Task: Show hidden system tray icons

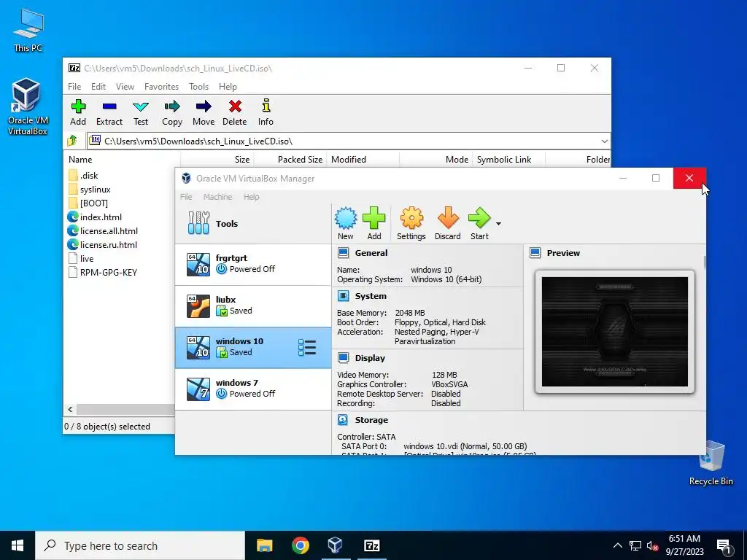Action: click(x=617, y=545)
